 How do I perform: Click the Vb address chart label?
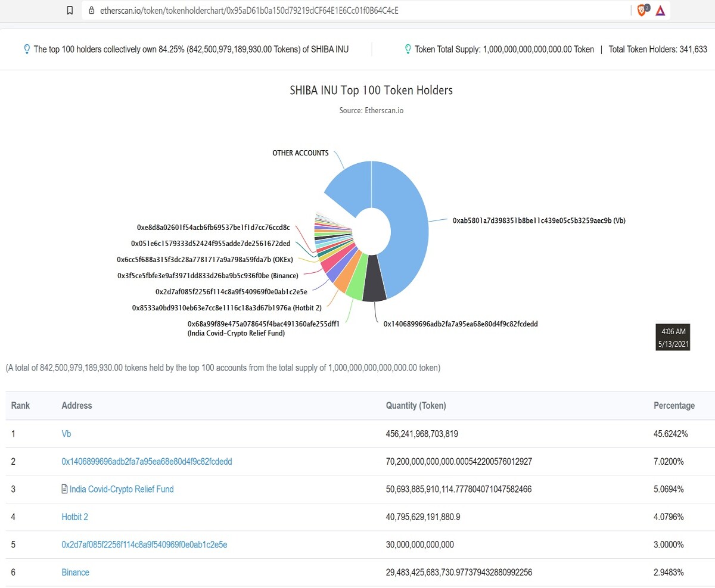[x=539, y=220]
